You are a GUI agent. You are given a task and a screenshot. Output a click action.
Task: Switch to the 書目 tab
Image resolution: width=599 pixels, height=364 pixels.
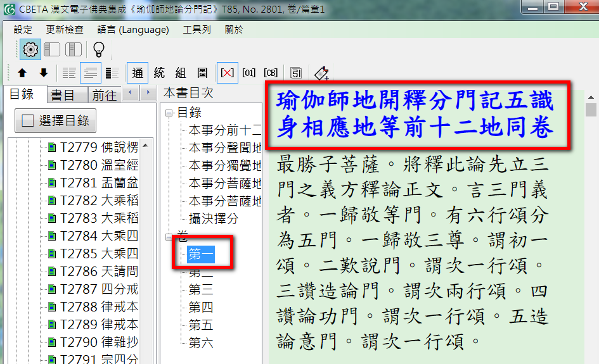(x=63, y=95)
